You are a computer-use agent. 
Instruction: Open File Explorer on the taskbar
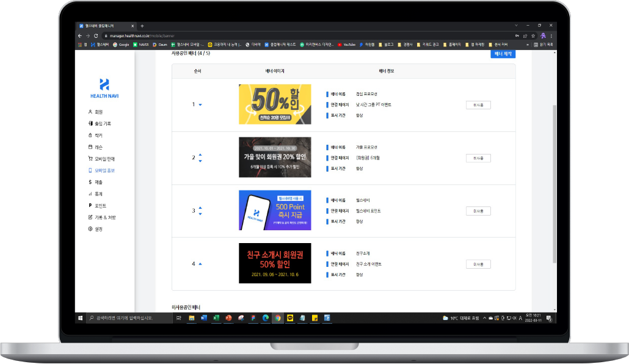tap(192, 318)
